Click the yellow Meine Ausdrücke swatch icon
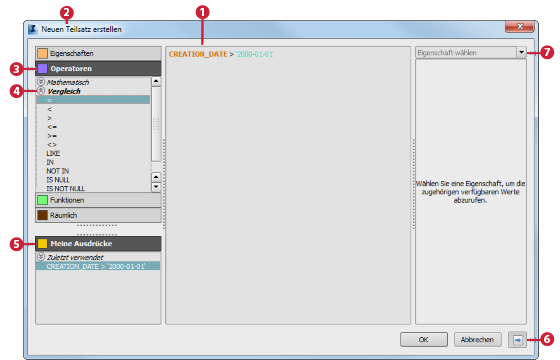 point(42,244)
